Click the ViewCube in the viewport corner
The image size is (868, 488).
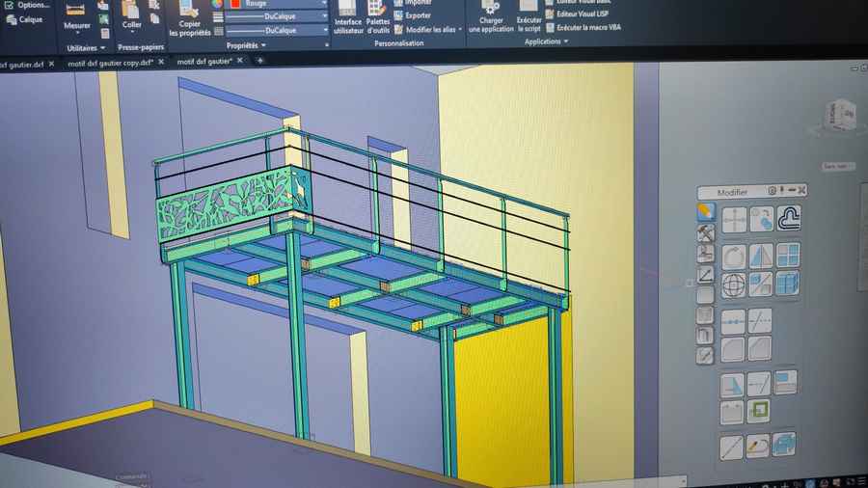pyautogui.click(x=840, y=115)
